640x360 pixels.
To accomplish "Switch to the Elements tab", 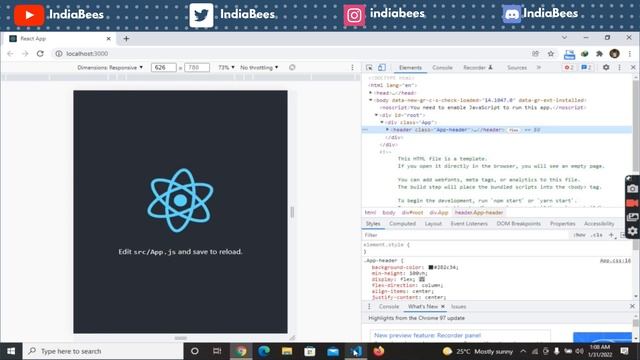I will [x=410, y=68].
